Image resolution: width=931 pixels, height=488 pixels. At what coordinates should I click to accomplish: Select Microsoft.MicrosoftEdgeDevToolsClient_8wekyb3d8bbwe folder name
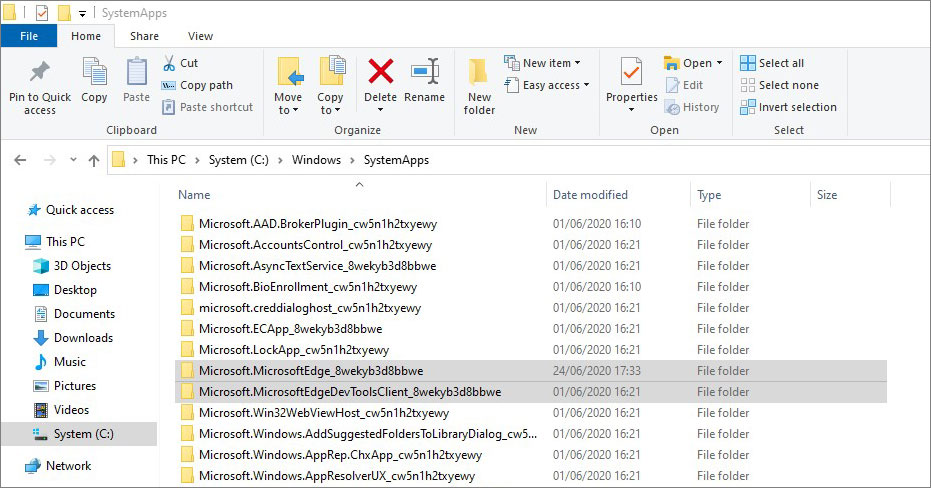coord(350,392)
